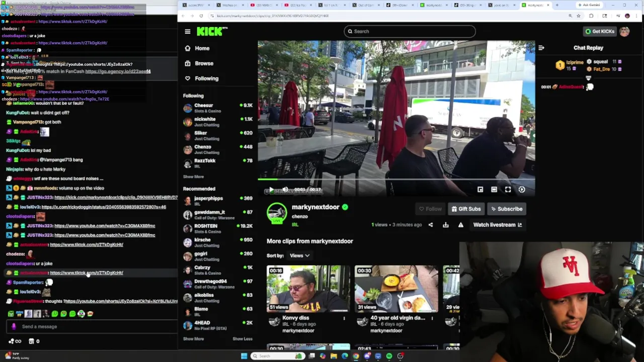Click the taskbar Search box
The height and width of the screenshot is (362, 644).
[278, 356]
